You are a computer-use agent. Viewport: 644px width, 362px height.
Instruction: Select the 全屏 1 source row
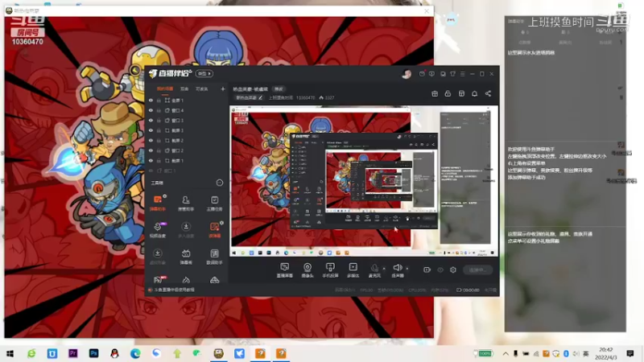click(187, 100)
